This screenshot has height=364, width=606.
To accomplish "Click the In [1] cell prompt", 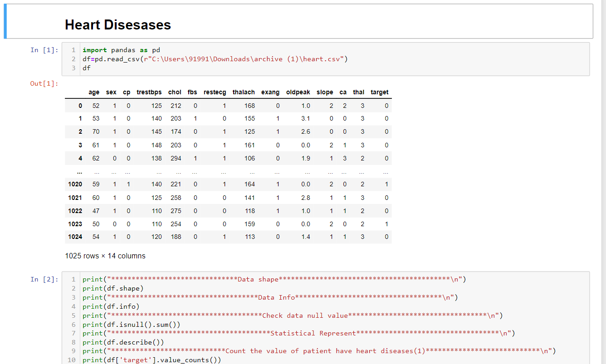I will tap(44, 50).
